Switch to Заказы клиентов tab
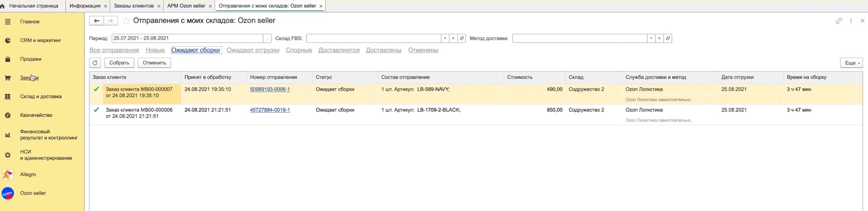Viewport: 868px width, 211px height. pos(133,6)
